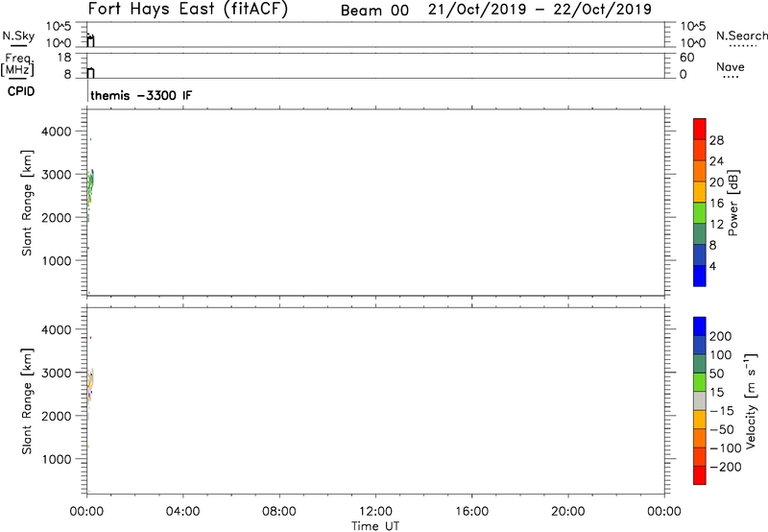Screen dimensions: 768x532
Task: Click the "Velocity [m s⁻¹]" colorbar title
Action: click(751, 400)
